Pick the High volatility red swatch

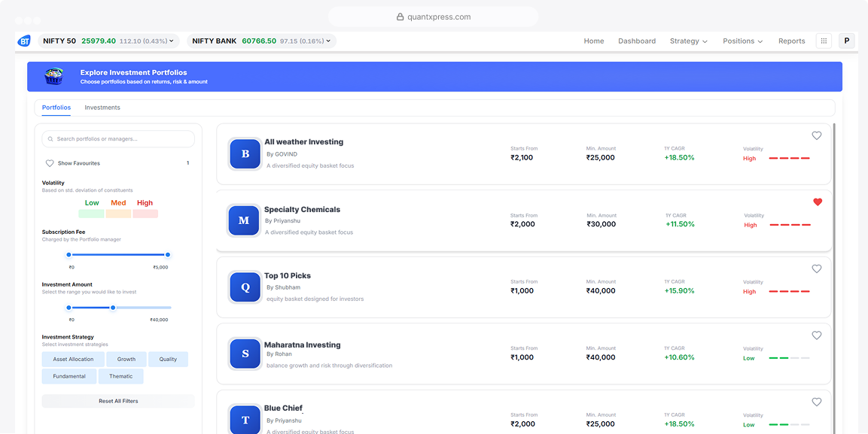coord(145,214)
